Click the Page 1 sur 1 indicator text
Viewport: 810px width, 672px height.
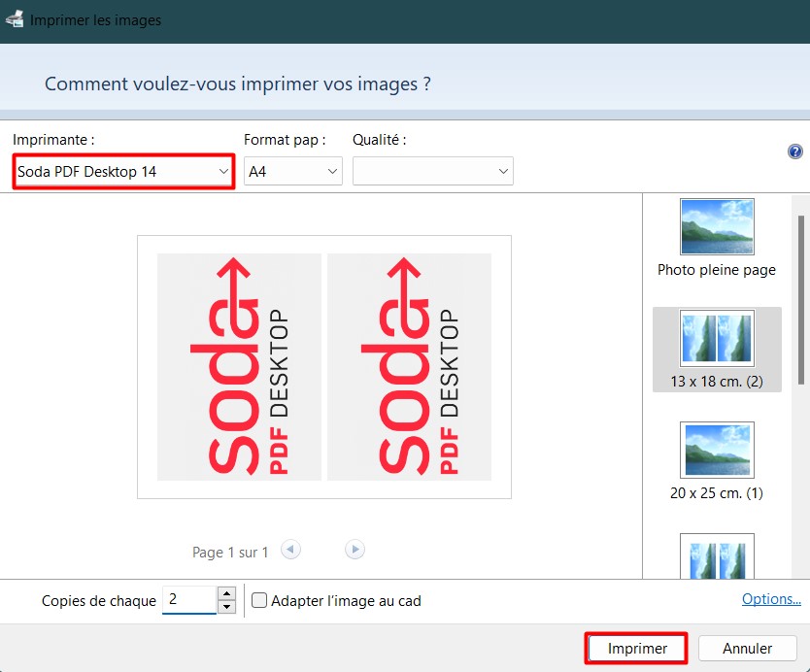tap(230, 553)
